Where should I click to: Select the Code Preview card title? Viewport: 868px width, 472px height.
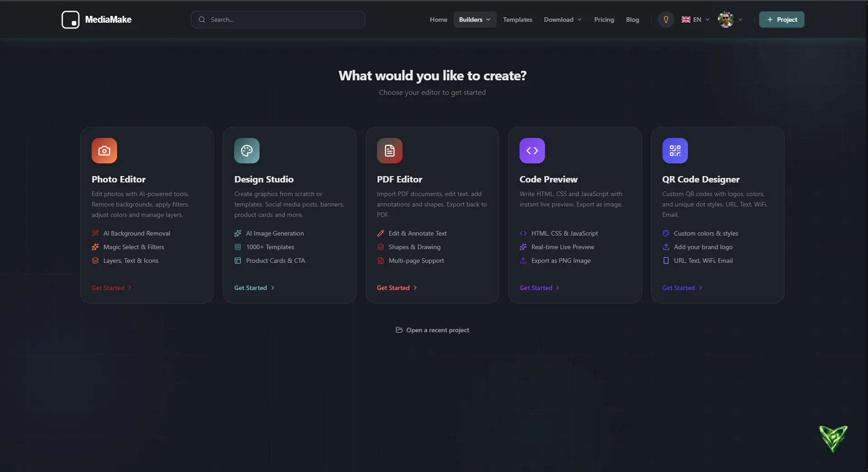[x=548, y=179]
